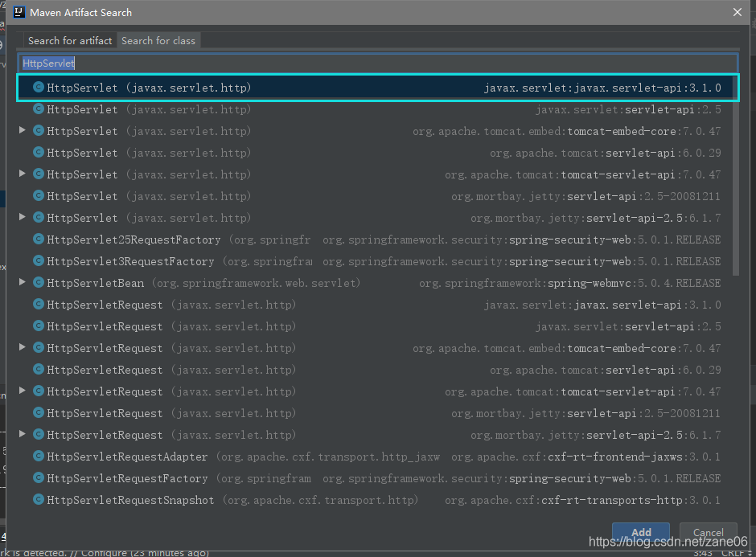Screen dimensions: 756x557
Task: Select 'HttpServlet25RequestFactory' class name text
Action: click(134, 240)
